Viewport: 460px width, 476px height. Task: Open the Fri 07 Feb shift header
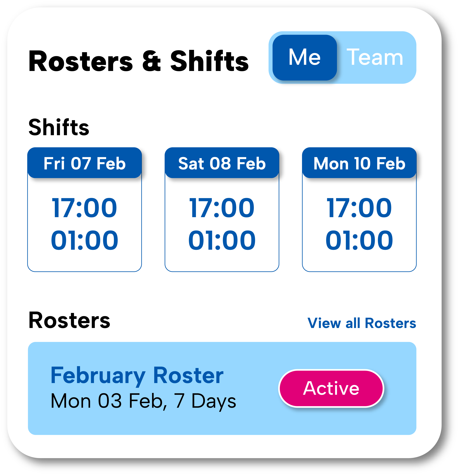85,163
